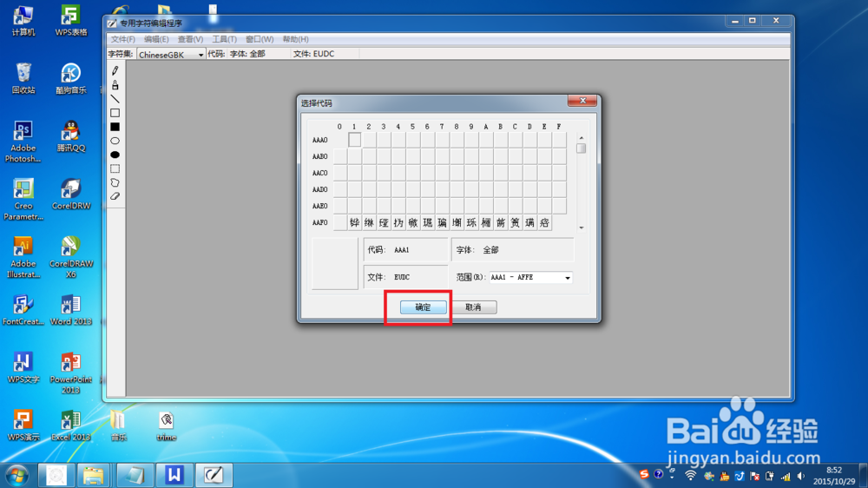Confirm with the 确定 button

(x=424, y=307)
